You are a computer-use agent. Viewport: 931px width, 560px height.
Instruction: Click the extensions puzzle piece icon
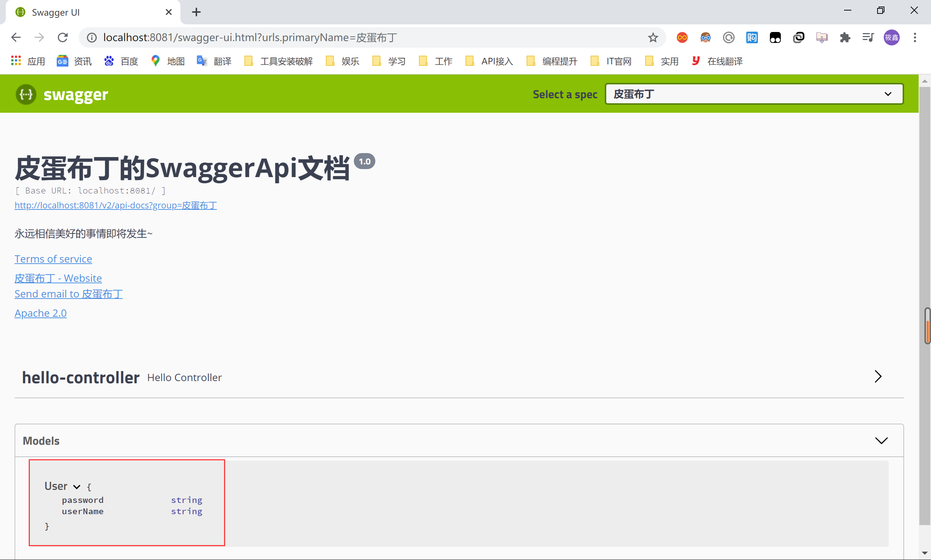pos(844,37)
